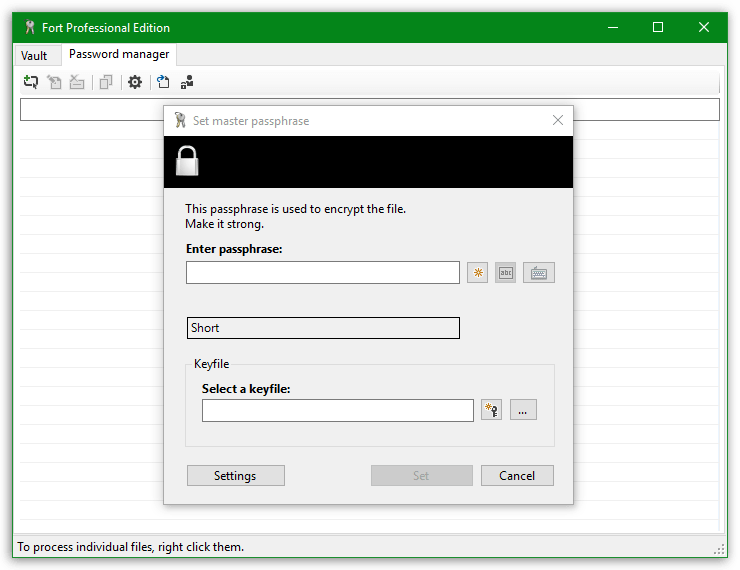Click the passphrase strength bar labeled Short
This screenshot has width=740, height=570.
[x=322, y=328]
